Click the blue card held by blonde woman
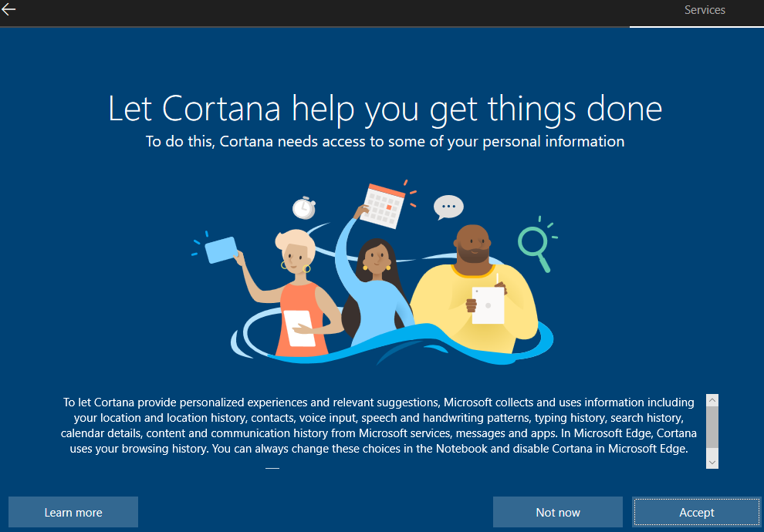Viewport: 764px width, 532px height. (221, 250)
